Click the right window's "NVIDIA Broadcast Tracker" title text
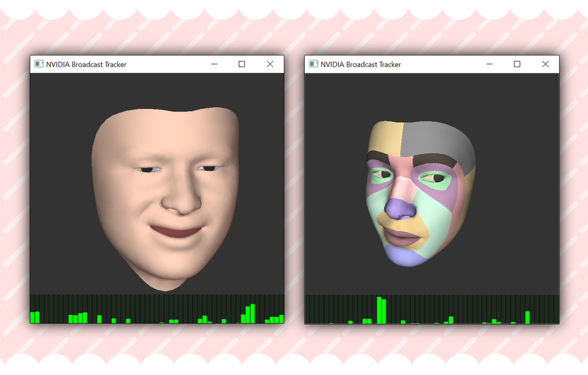 tap(361, 65)
